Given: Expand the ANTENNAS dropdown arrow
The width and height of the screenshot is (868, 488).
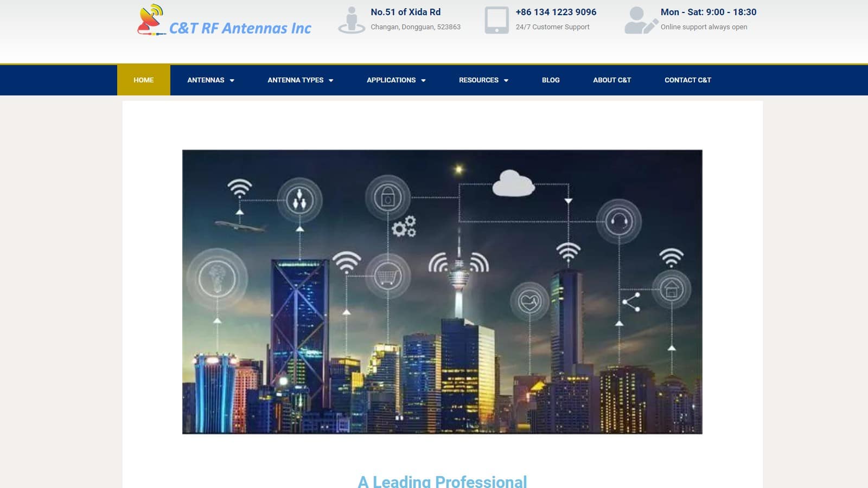Looking at the screenshot, I should tap(232, 81).
